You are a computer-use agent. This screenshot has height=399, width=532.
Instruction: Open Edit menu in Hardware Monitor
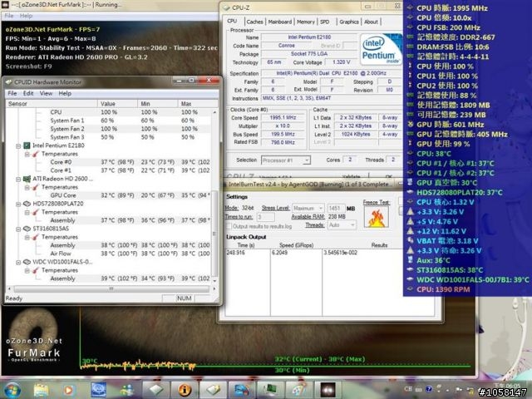coord(28,93)
